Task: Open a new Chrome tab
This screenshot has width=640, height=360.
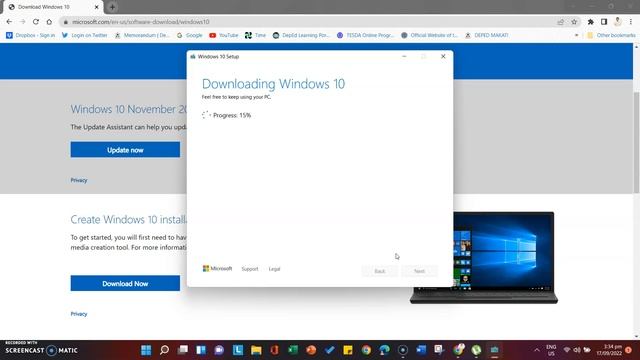Action: pyautogui.click(x=112, y=7)
